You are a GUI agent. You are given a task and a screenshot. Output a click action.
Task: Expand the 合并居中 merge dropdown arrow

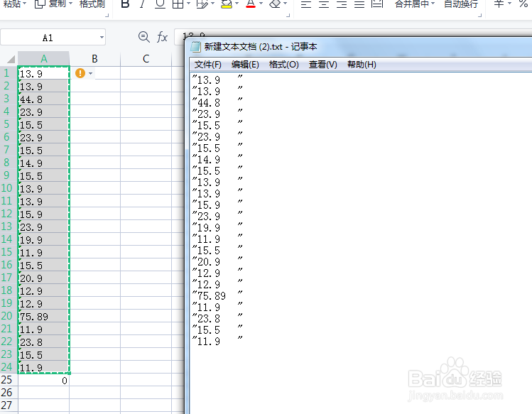point(433,4)
